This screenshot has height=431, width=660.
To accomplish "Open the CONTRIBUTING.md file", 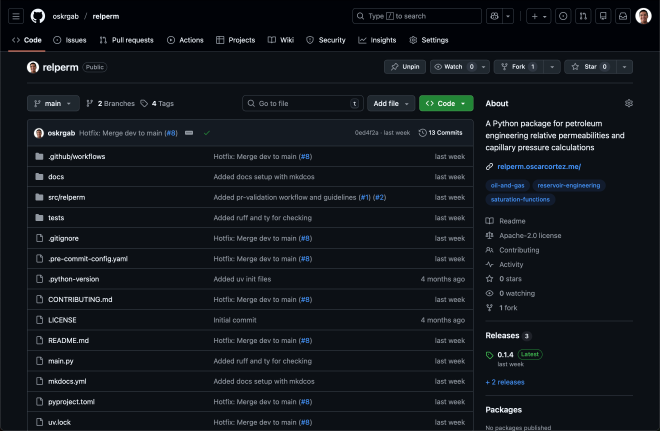I will click(80, 300).
